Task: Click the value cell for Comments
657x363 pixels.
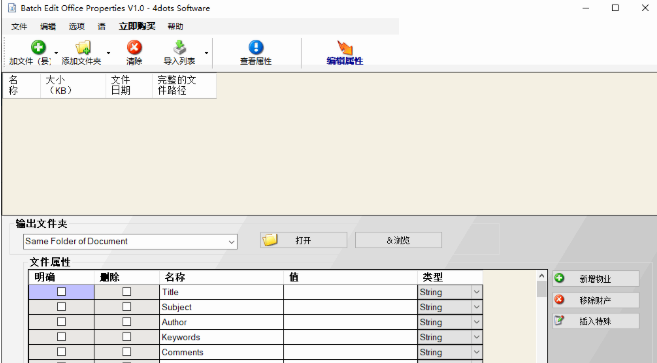Action: 350,352
